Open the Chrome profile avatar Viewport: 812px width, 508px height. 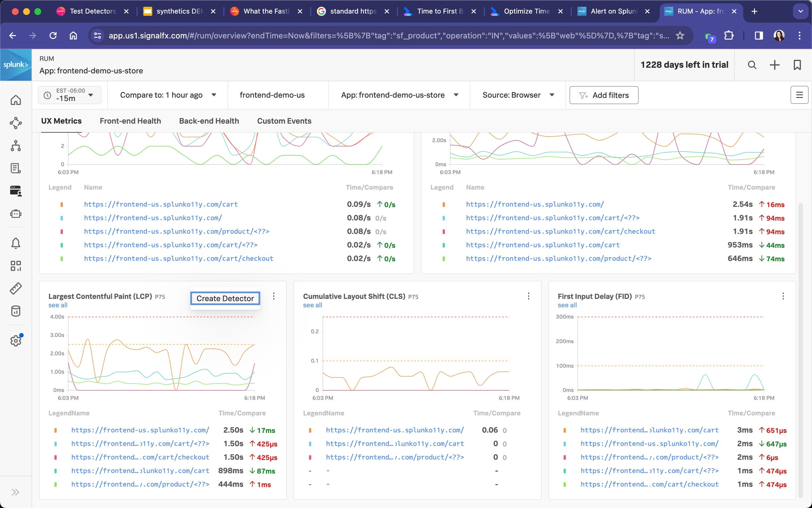pos(779,35)
